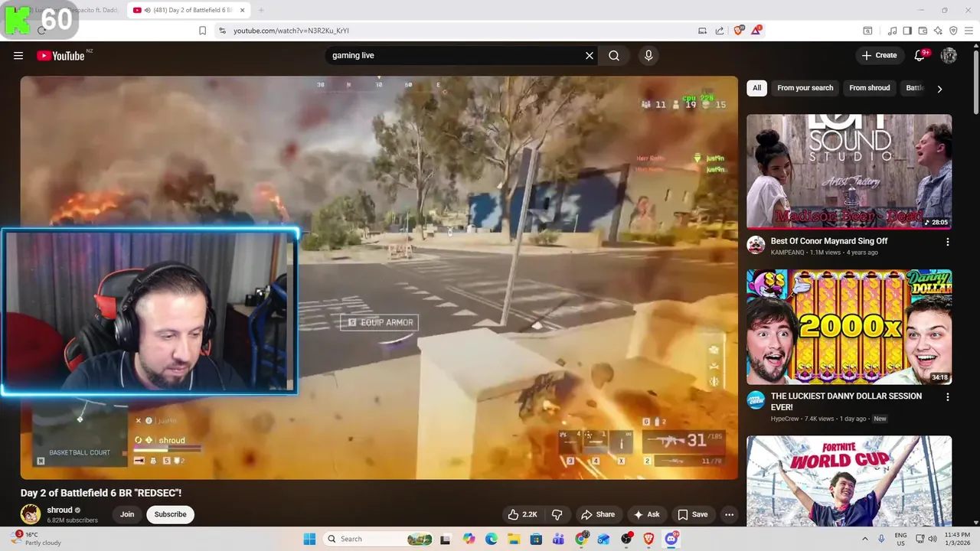Open Brave Leo AI sparkle icon

tap(938, 31)
